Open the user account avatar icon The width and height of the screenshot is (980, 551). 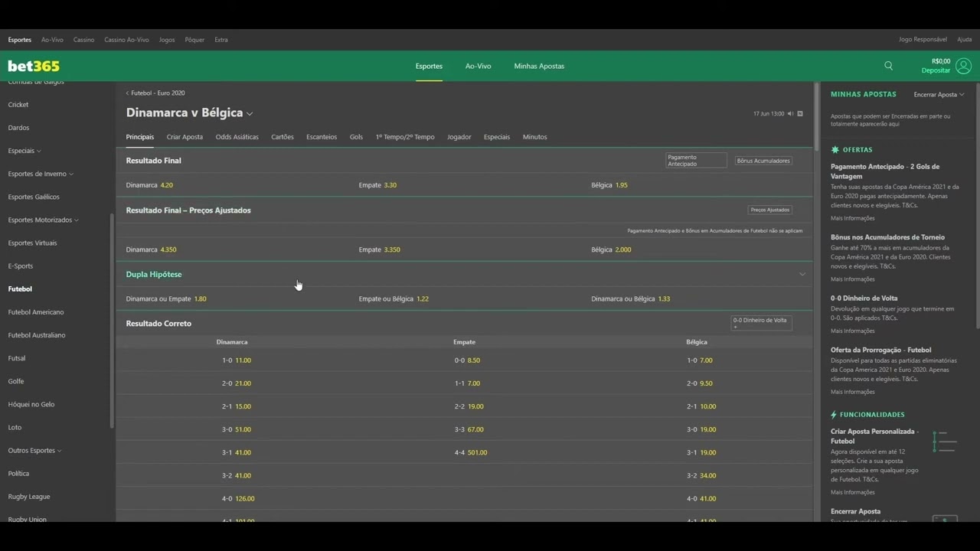[963, 66]
